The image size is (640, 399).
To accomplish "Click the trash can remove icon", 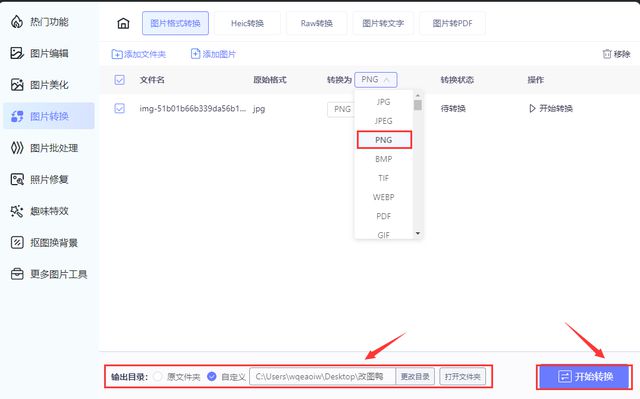I will tap(607, 54).
